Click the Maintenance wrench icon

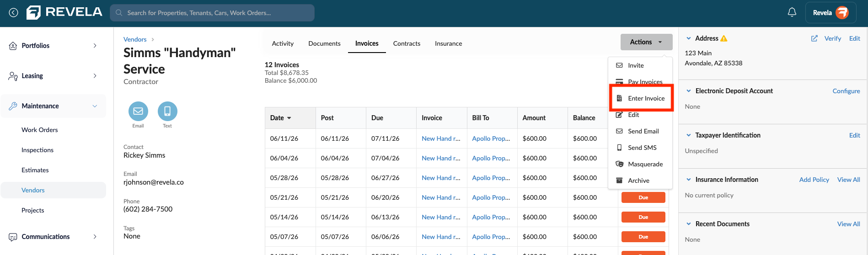[13, 106]
